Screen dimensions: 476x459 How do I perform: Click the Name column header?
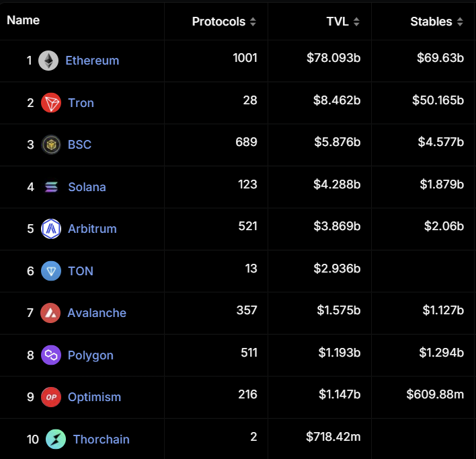(24, 20)
